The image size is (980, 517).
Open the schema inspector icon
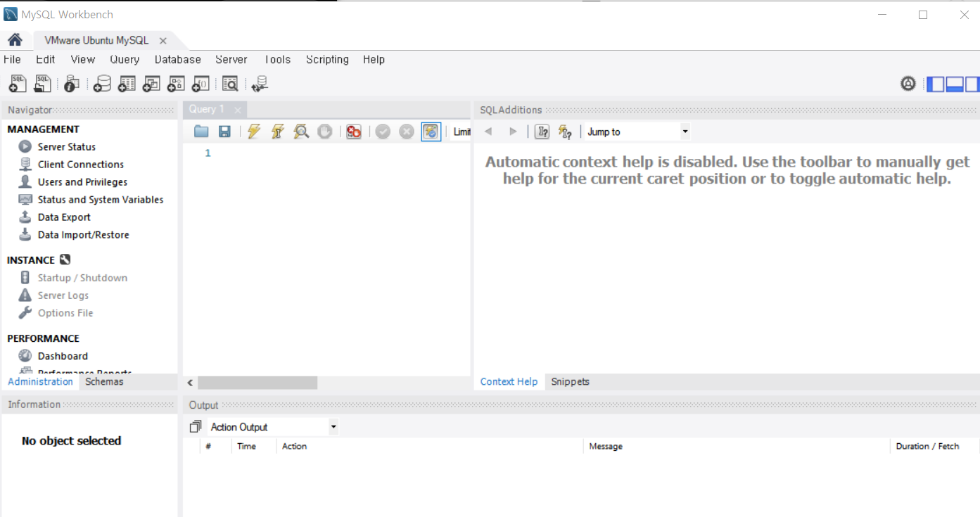[x=72, y=84]
